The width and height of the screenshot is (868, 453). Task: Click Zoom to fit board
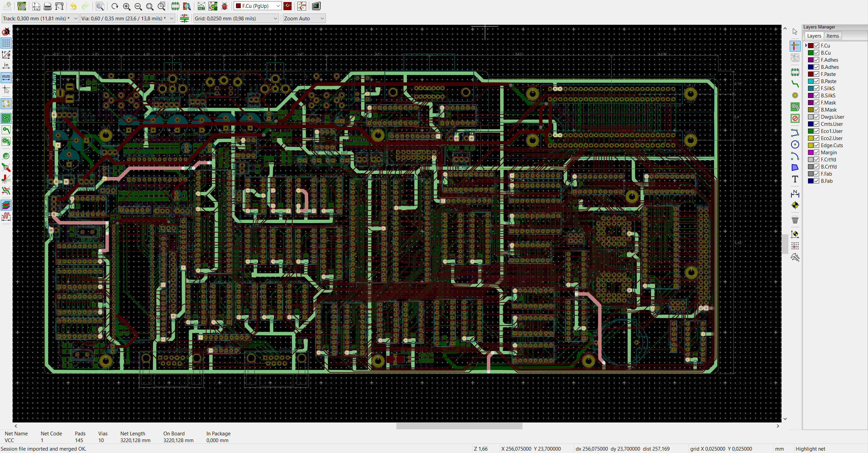point(150,6)
